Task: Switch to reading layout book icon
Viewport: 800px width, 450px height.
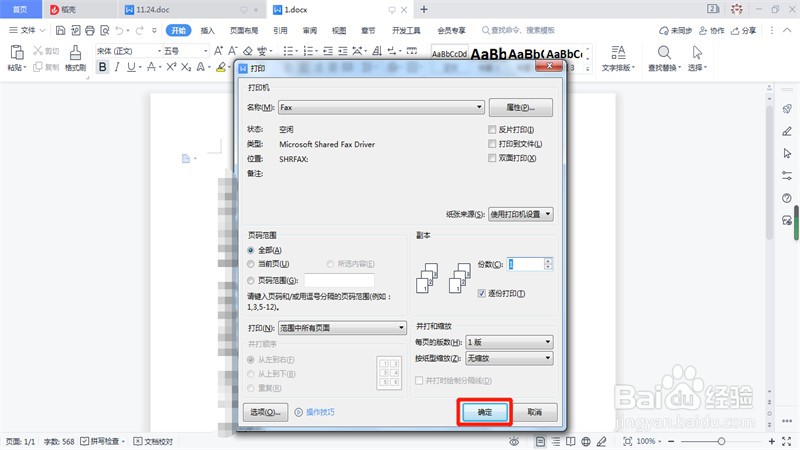Action: (570, 441)
